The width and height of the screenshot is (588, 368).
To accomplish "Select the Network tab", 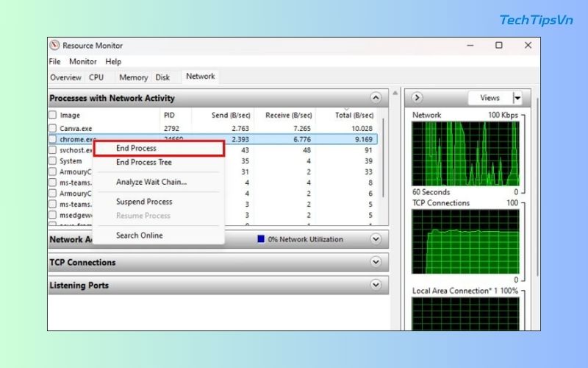I will [x=201, y=77].
